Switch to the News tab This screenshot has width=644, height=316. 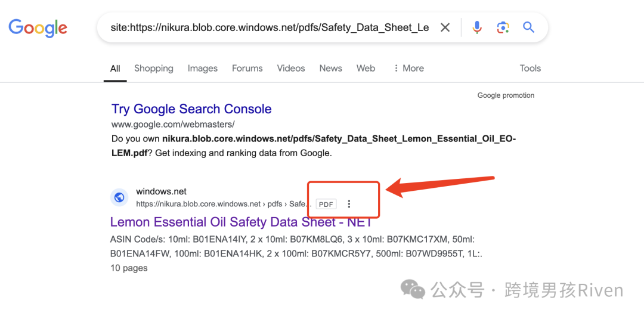coord(330,68)
